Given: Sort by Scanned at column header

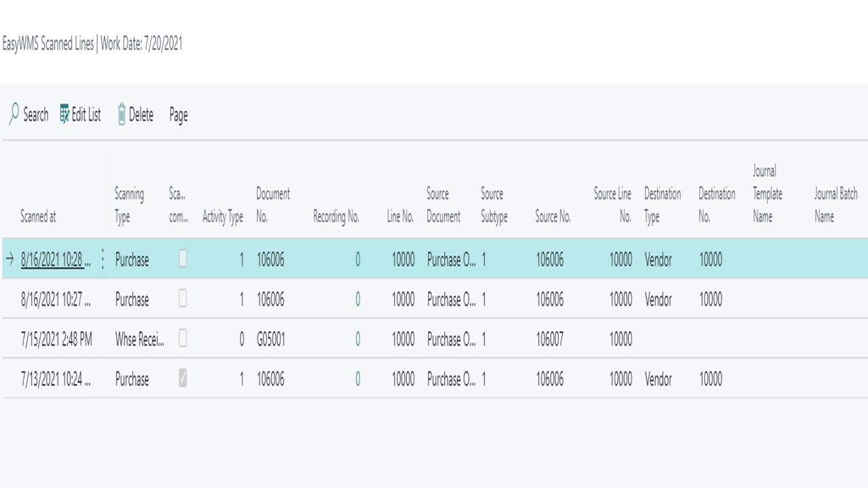Looking at the screenshot, I should (38, 217).
